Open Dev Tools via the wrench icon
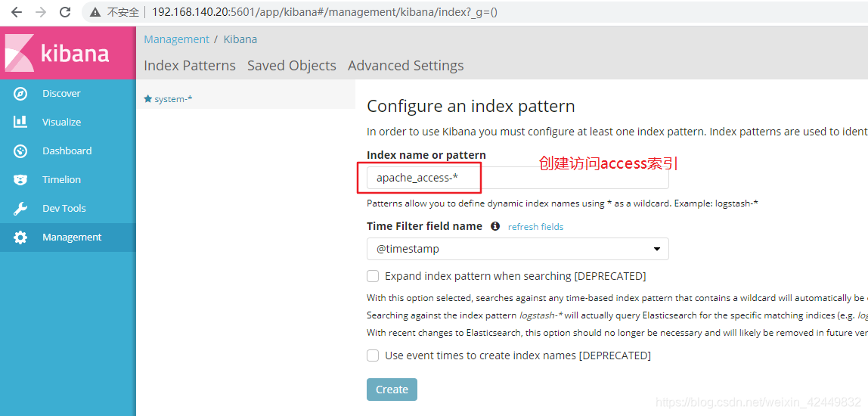 [x=20, y=208]
